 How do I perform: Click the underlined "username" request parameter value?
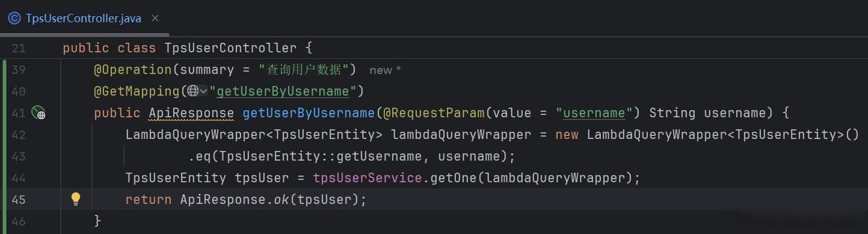pyautogui.click(x=594, y=112)
